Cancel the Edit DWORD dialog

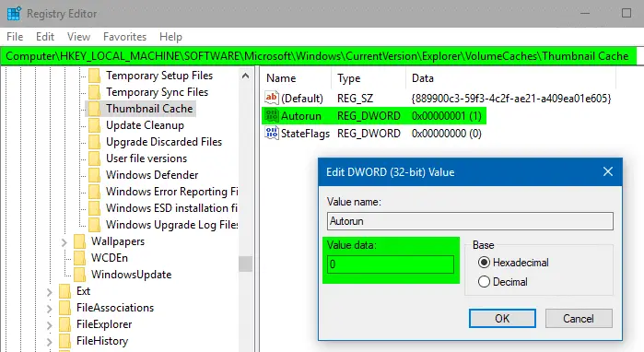click(579, 318)
